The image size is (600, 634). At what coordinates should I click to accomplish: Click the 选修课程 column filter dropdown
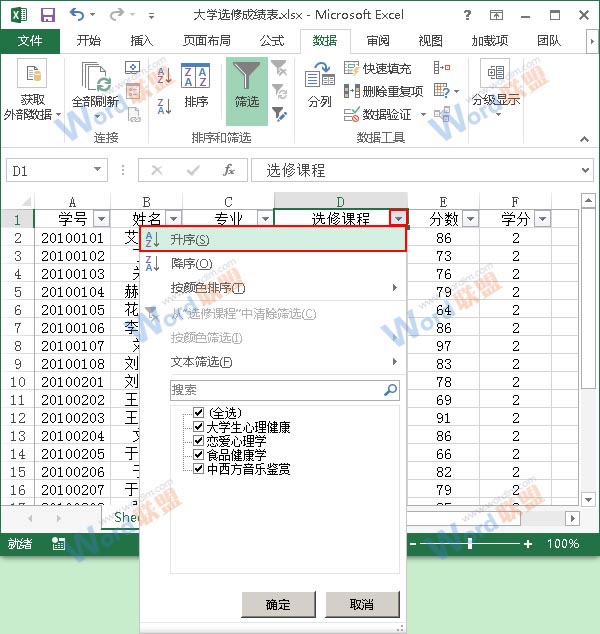(x=399, y=219)
